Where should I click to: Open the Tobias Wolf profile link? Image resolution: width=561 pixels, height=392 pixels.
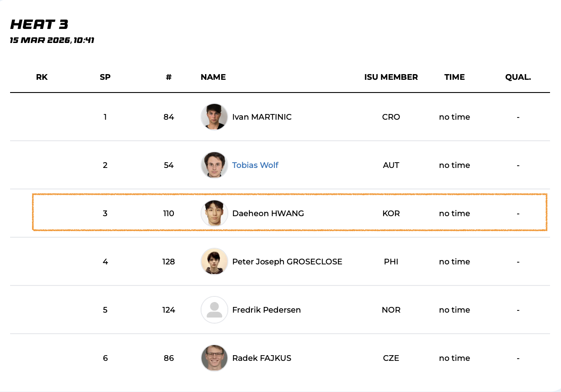(x=255, y=165)
